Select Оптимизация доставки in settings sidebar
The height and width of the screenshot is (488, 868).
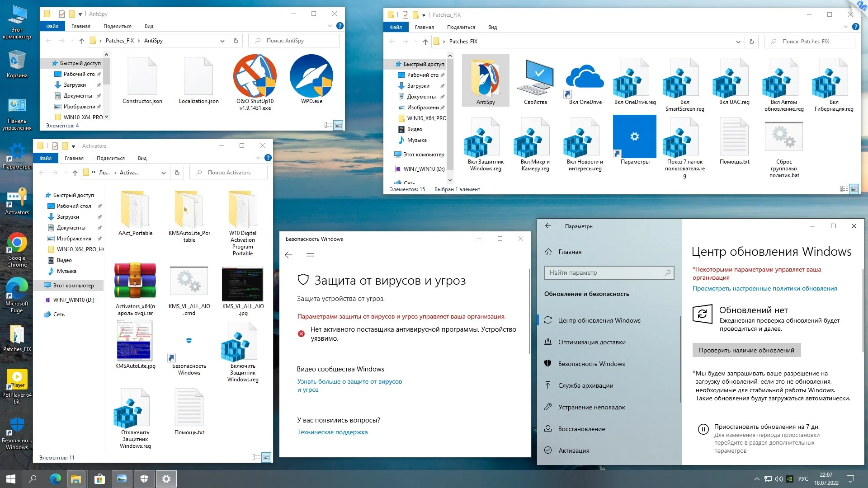point(591,342)
